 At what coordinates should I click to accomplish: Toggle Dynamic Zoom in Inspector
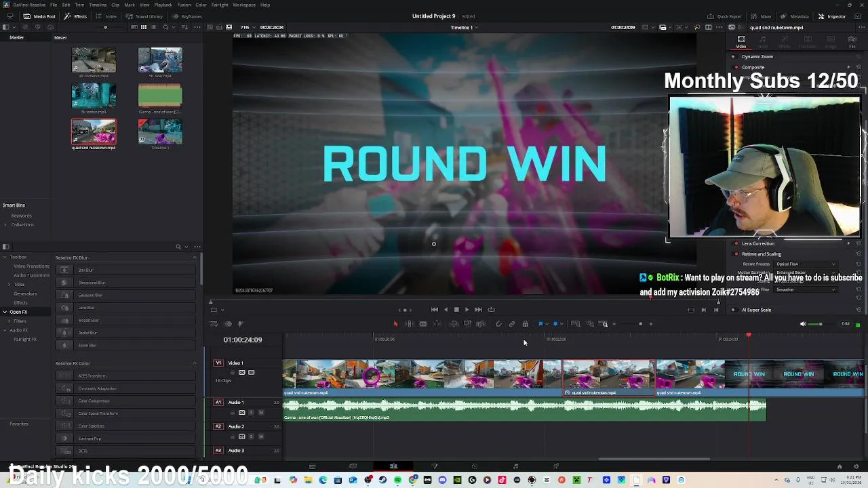(x=734, y=57)
